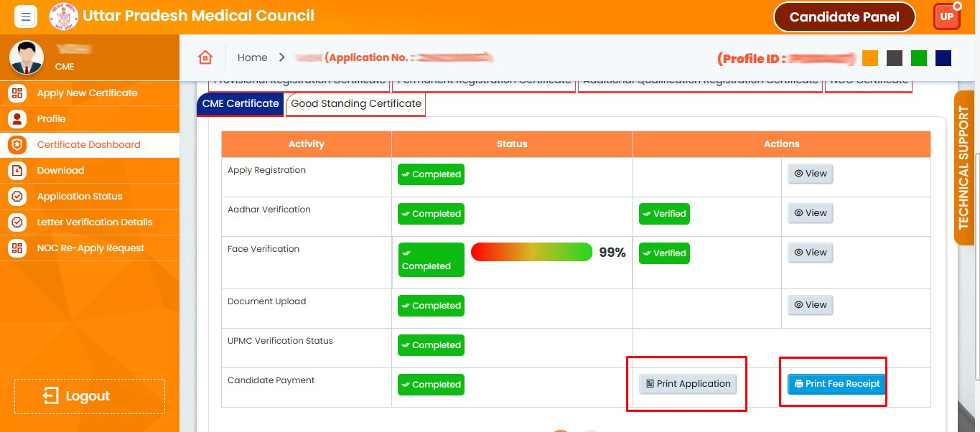This screenshot has width=980, height=432.
Task: Click the Download sidebar icon
Action: coord(17,171)
